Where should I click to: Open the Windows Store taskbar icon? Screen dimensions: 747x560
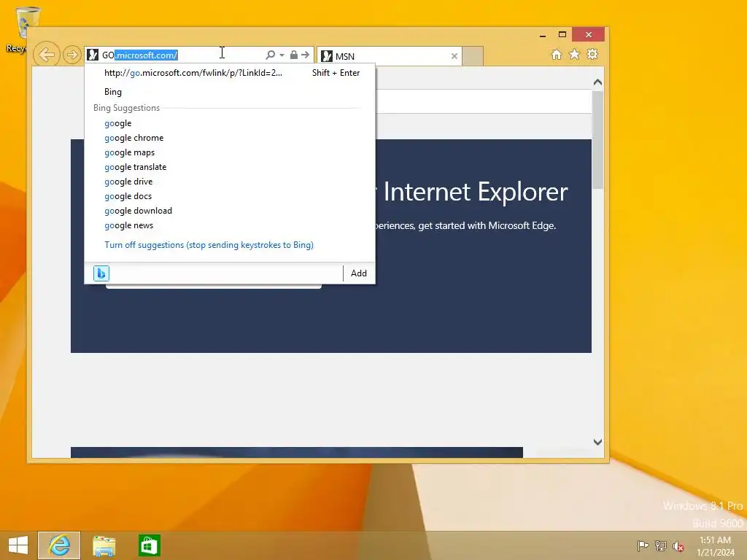pyautogui.click(x=149, y=545)
